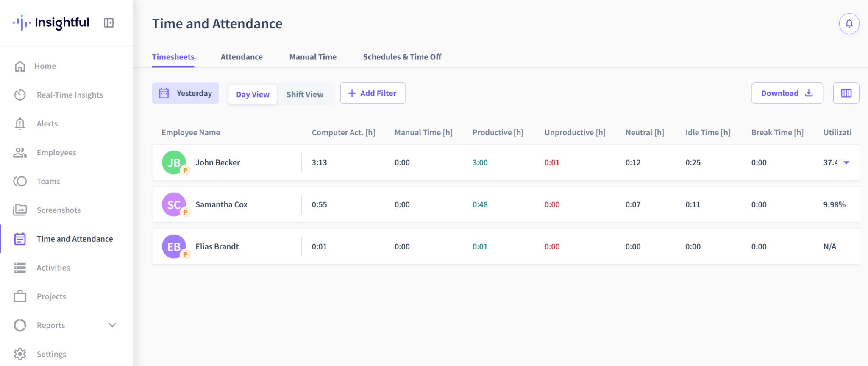Click the Teams icon
Screen dimensions: 868x366
pos(20,182)
